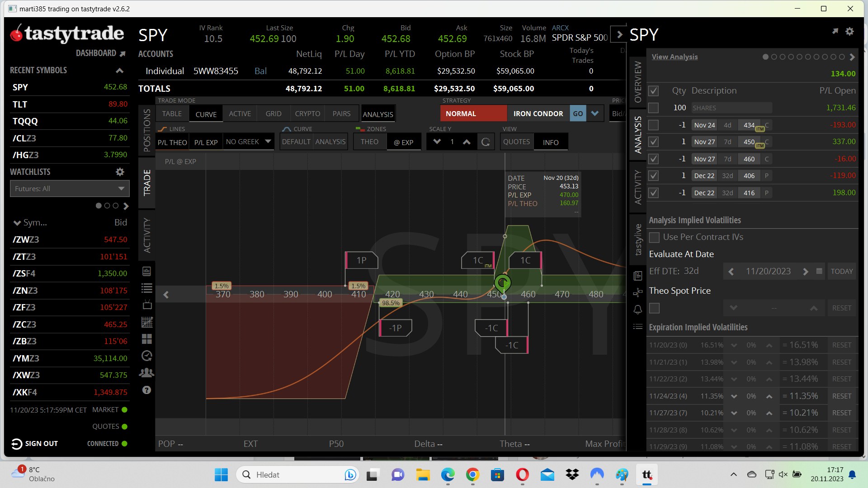Open the history clock icon in sidebar

click(147, 356)
